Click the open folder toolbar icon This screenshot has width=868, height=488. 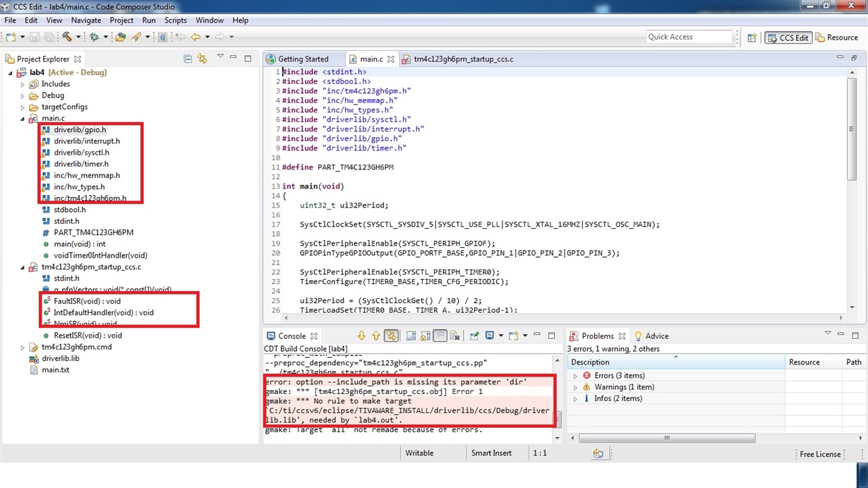[121, 37]
